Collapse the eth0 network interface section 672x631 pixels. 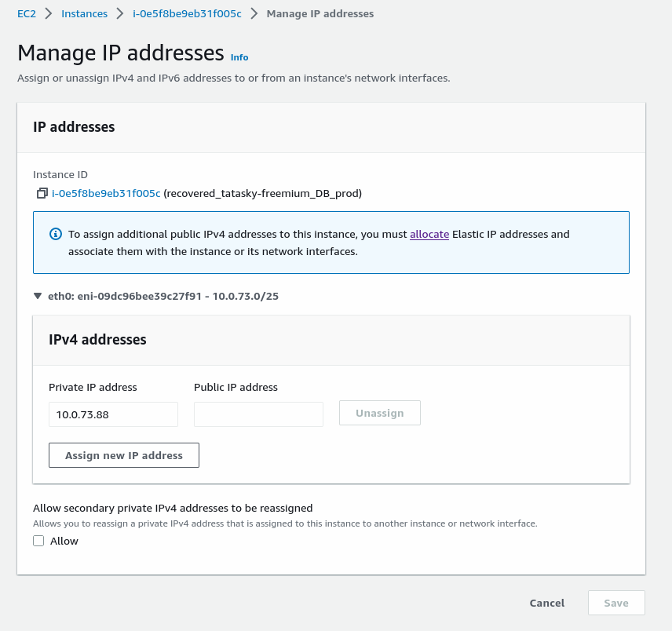(x=38, y=297)
